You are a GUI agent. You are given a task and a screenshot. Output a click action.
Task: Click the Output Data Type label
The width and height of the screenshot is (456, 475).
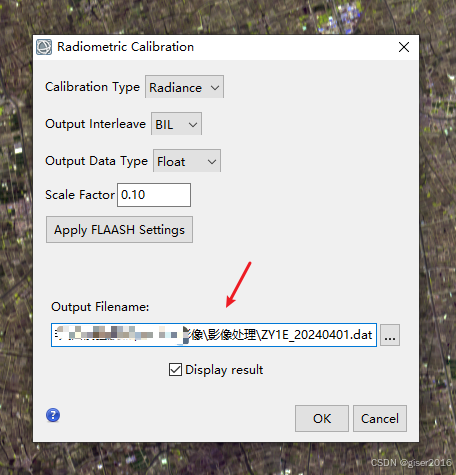pyautogui.click(x=96, y=161)
